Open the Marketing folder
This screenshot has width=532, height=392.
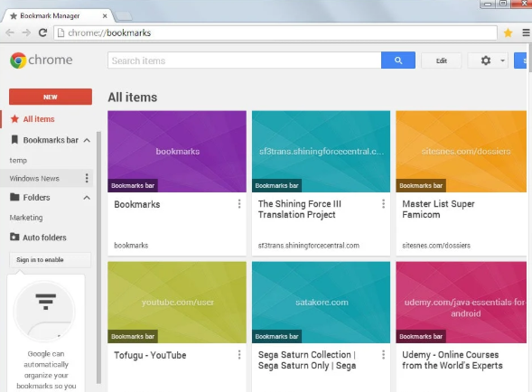(26, 218)
